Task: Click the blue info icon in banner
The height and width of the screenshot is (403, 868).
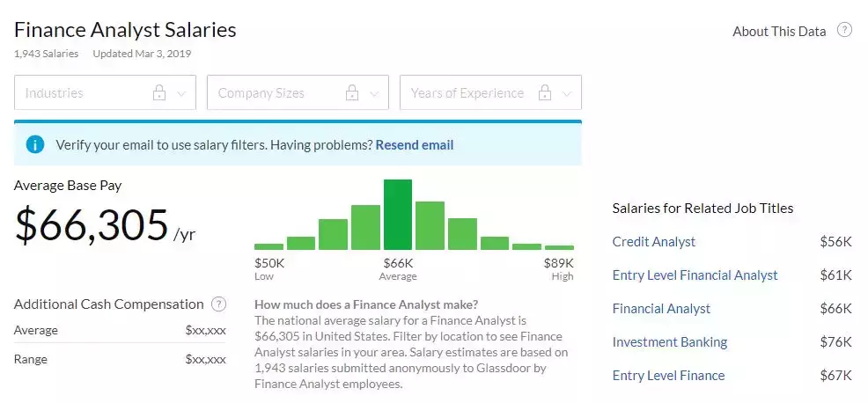Action: [35, 144]
